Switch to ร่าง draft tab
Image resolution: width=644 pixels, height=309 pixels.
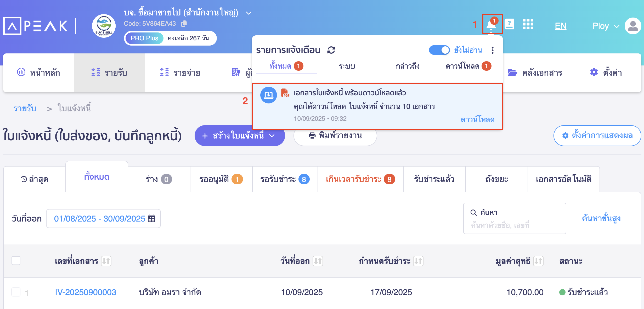159,179
